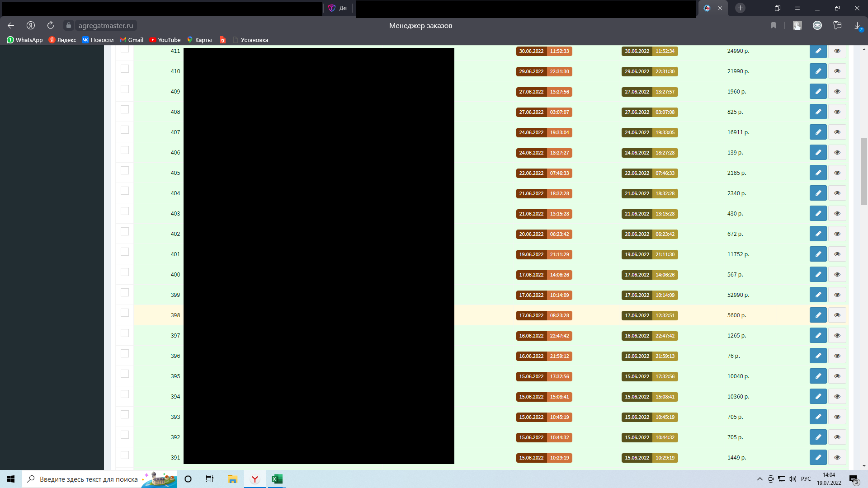Tick checkbox for order 409
This screenshot has height=488, width=868.
pos(125,89)
